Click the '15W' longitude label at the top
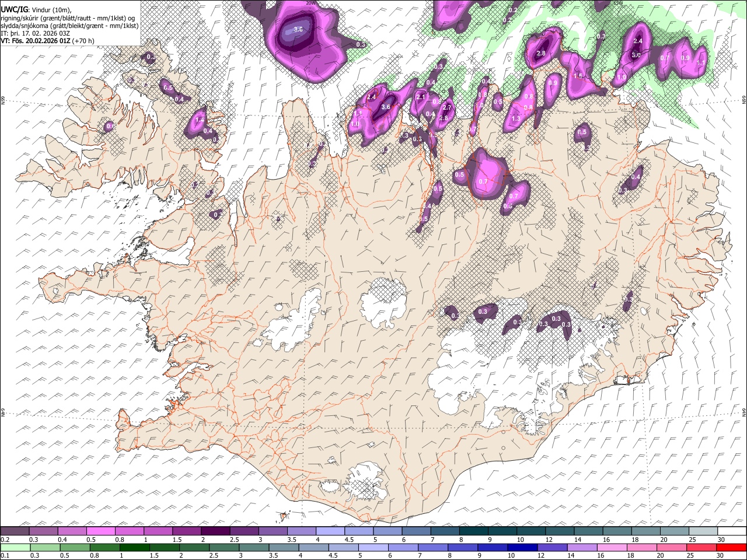Viewport: 747px width, 560px height. coord(618,3)
